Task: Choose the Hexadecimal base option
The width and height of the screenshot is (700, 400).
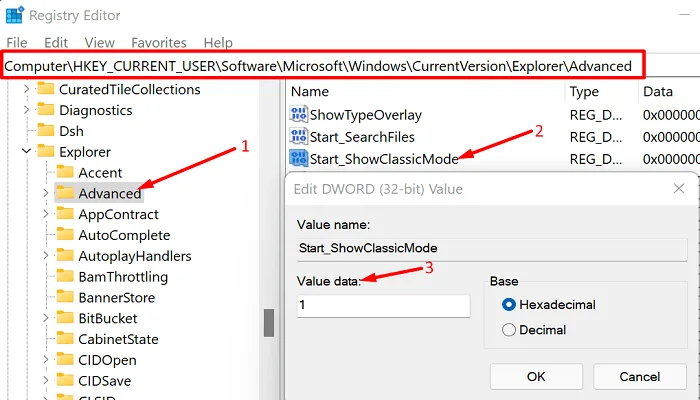Action: pos(549,305)
